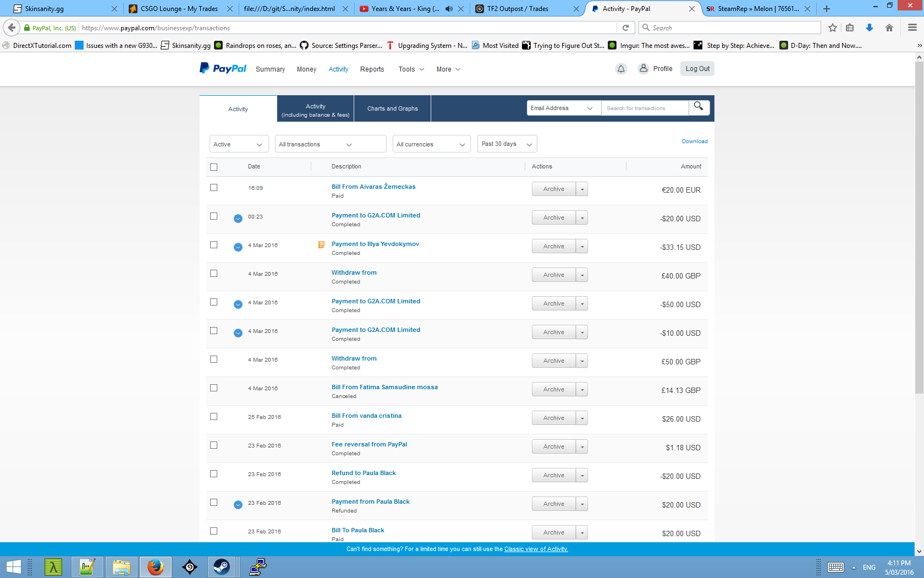Expand the All currencies filter

click(431, 144)
